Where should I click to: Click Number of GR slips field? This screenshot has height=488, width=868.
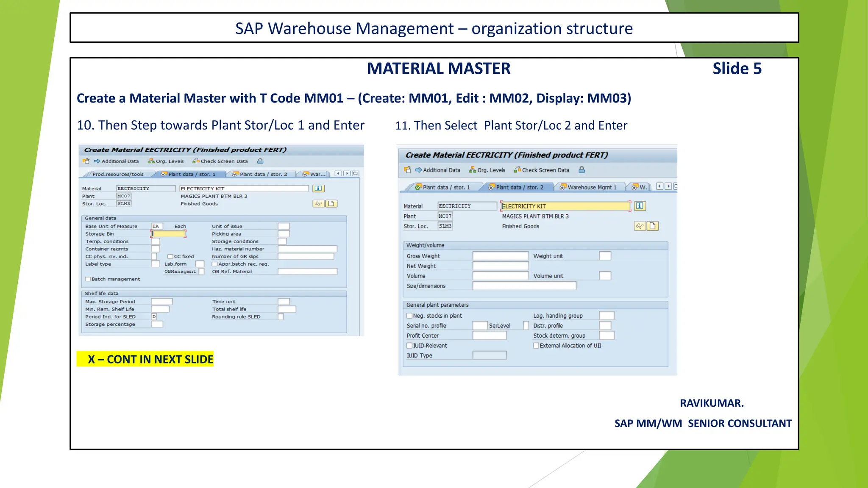(306, 257)
